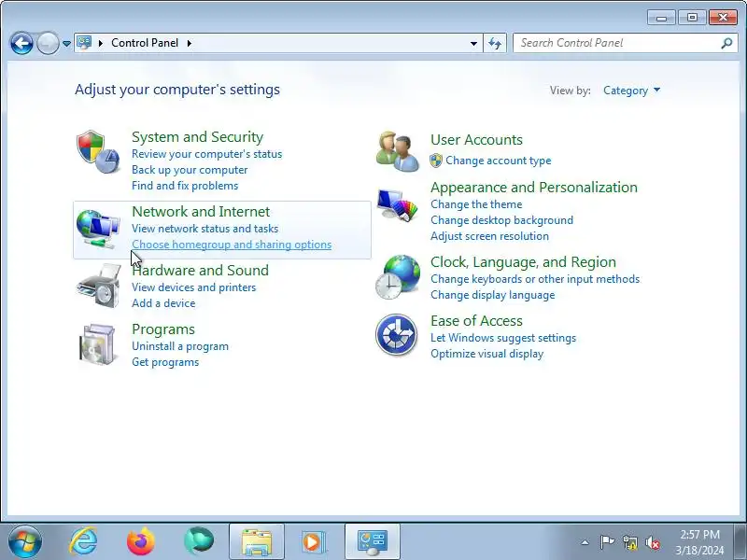Screen dimensions: 747x560
Task: Click Change keyboards or other input methods
Action: pos(535,279)
